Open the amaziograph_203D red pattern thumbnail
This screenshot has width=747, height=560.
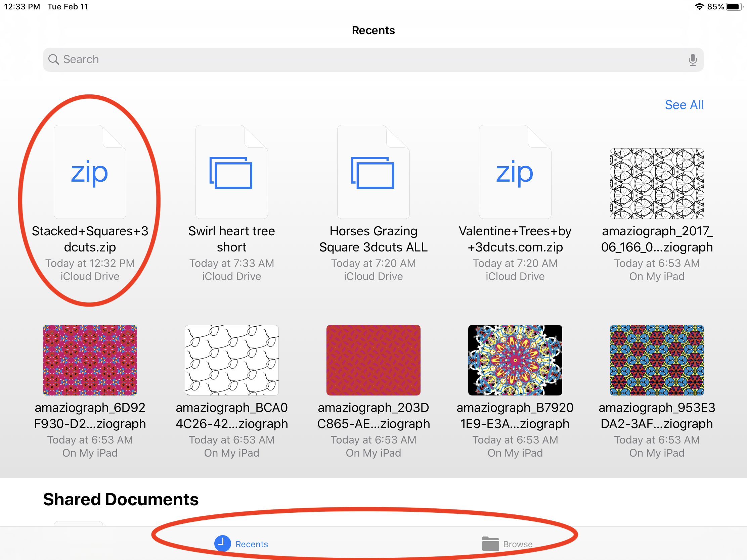pyautogui.click(x=373, y=360)
